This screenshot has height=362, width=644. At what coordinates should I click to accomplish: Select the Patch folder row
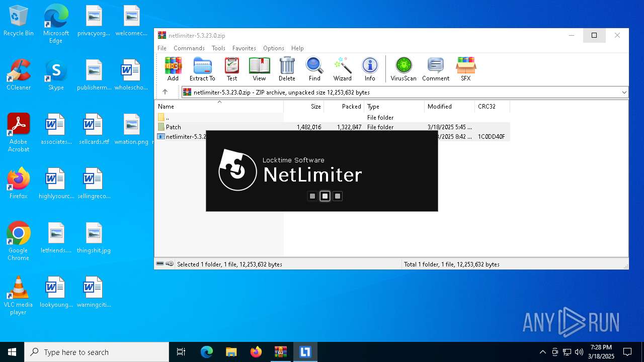332,127
